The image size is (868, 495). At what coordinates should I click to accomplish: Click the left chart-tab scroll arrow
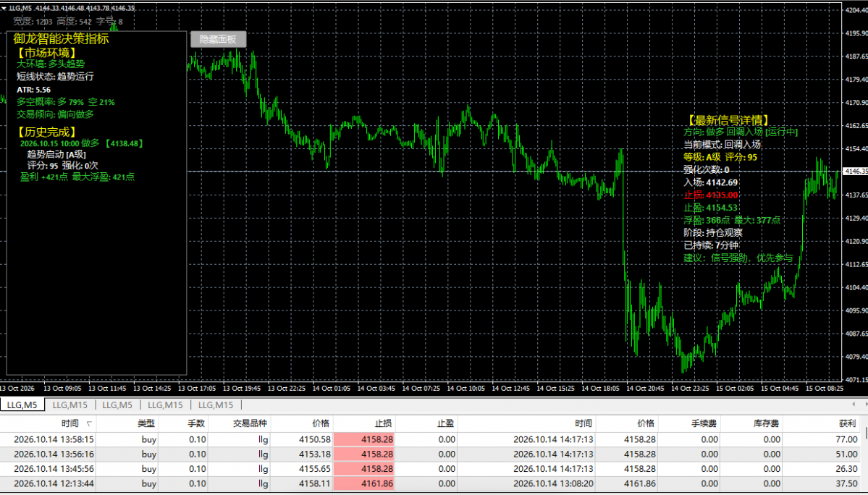pyautogui.click(x=853, y=405)
